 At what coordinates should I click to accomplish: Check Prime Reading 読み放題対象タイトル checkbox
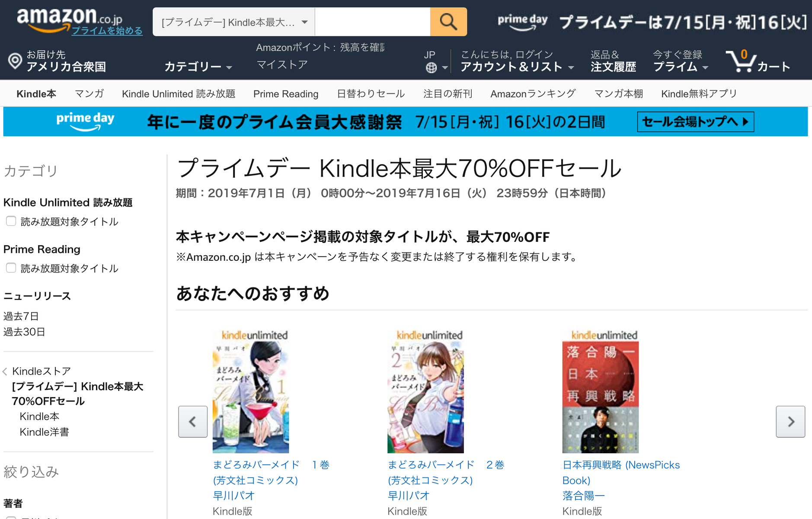[x=11, y=268]
